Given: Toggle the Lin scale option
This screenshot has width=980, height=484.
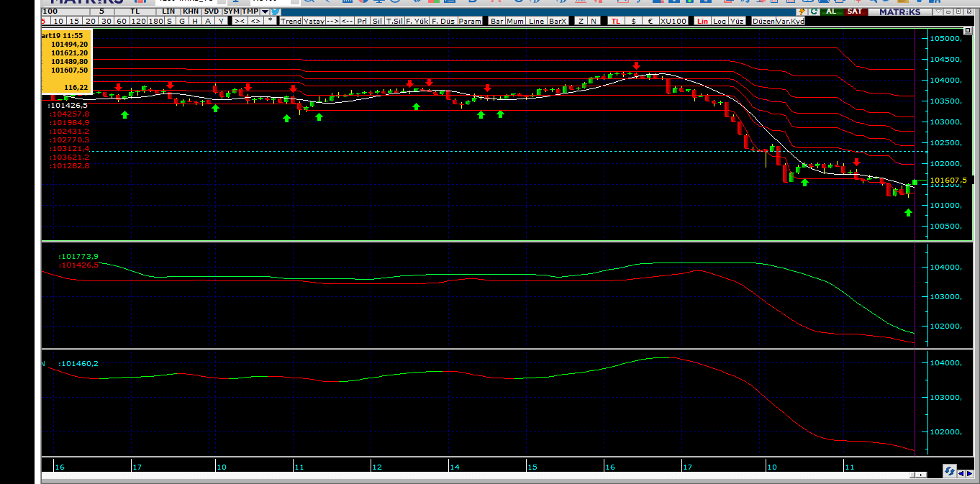Looking at the screenshot, I should tap(702, 21).
